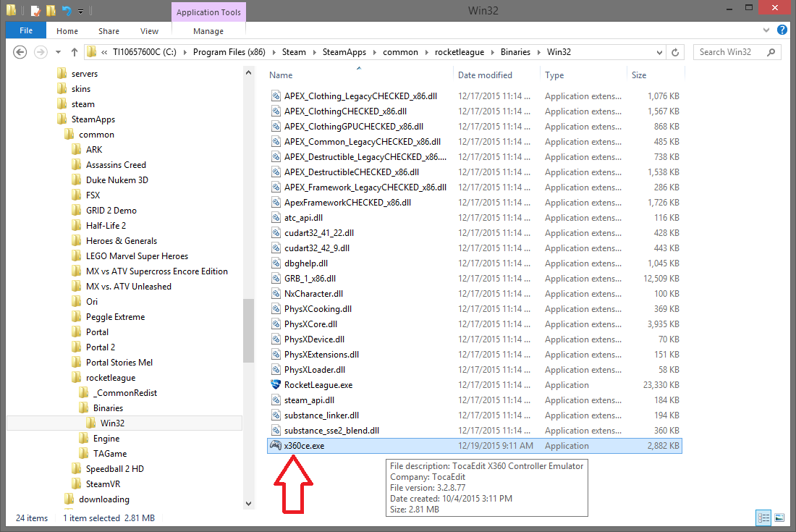Expand the ribbon with the chevron
Screen dimensions: 796x532
766,30
